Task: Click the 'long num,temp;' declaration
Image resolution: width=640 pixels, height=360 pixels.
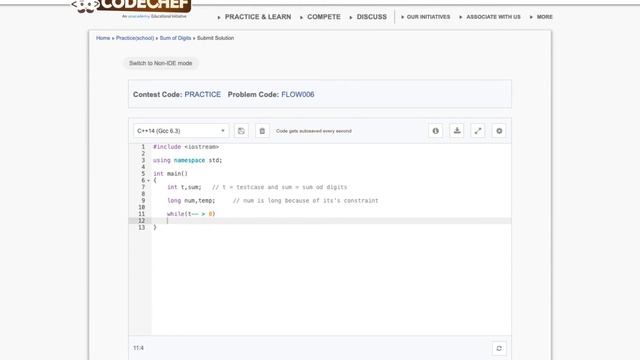Action: click(191, 201)
